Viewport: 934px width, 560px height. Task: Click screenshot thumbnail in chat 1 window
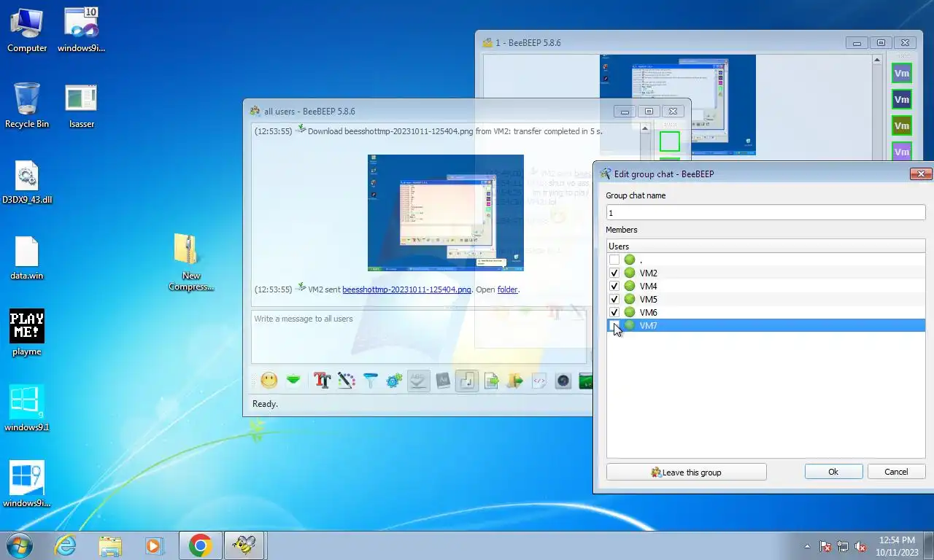[x=677, y=104]
